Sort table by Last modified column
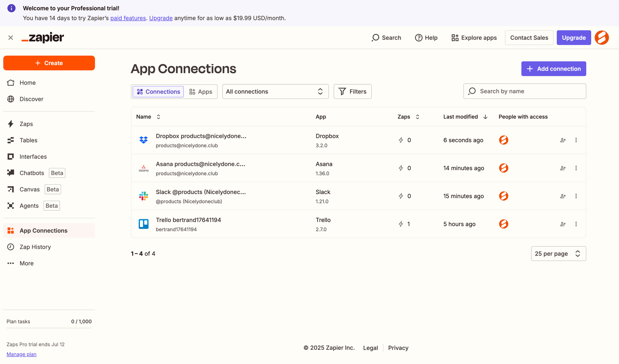 [x=465, y=117]
